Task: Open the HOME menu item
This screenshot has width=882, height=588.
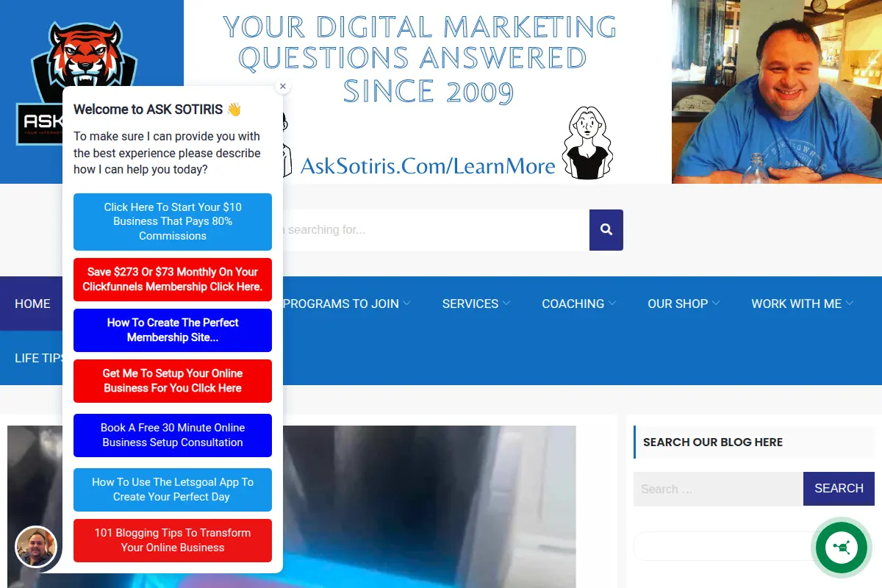Action: click(x=32, y=304)
